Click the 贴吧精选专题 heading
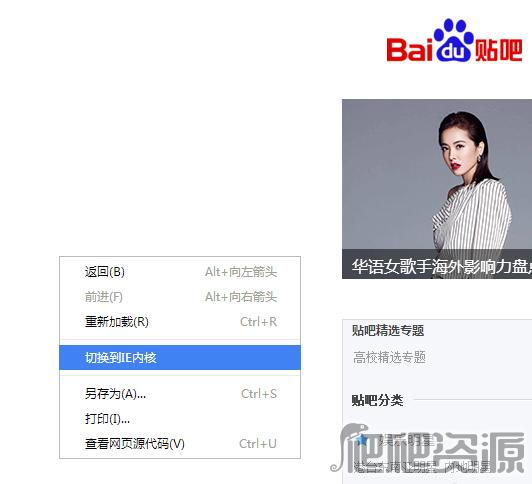532x484 pixels. [x=388, y=330]
